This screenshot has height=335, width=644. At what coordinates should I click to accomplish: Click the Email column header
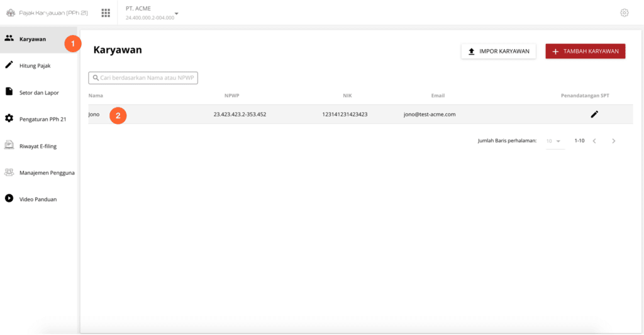[438, 96]
